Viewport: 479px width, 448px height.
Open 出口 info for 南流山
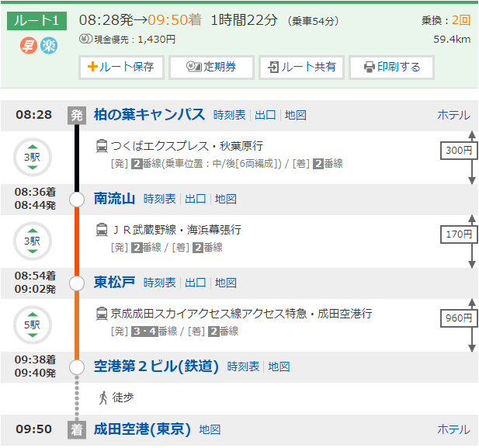coord(195,199)
